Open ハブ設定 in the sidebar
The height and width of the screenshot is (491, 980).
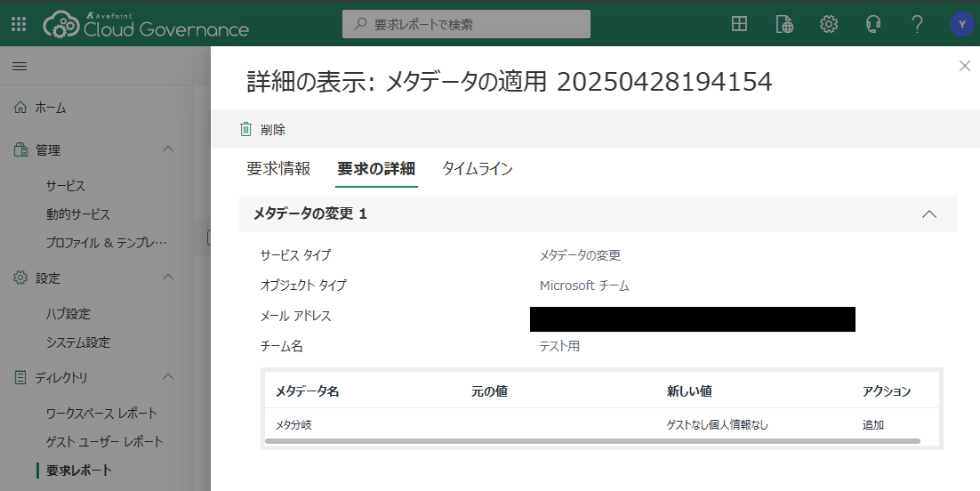pyautogui.click(x=68, y=313)
